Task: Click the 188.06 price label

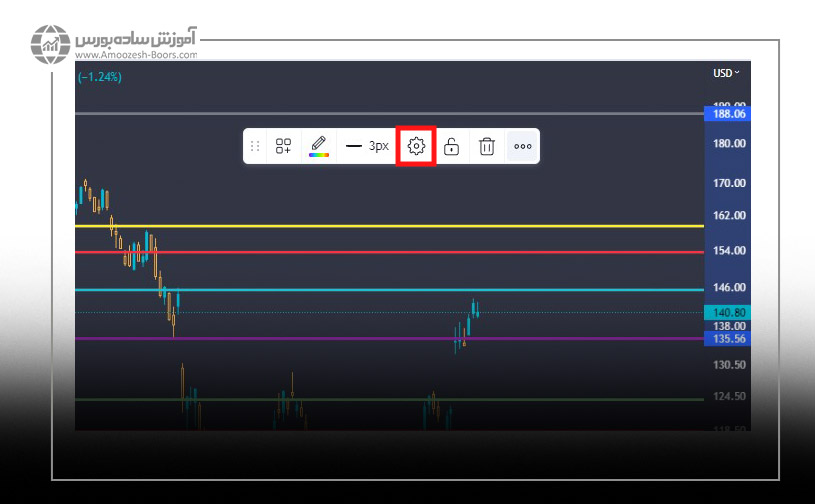Action: click(730, 114)
